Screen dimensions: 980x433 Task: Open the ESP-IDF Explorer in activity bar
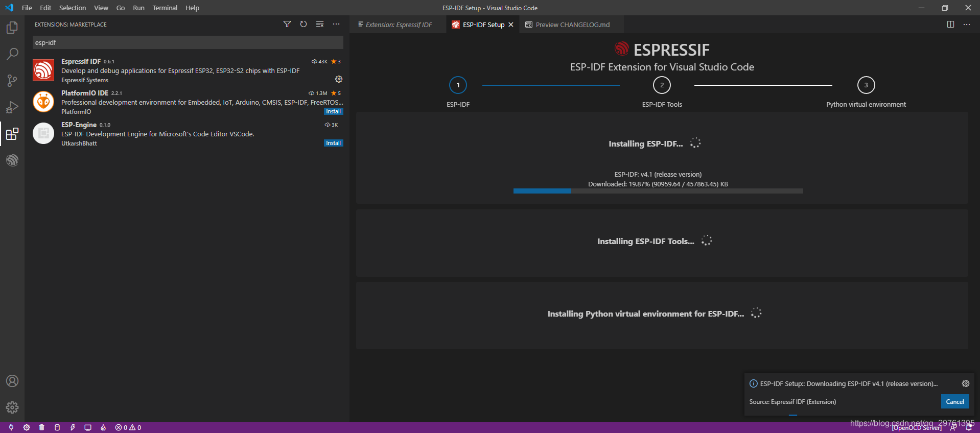[x=12, y=160]
